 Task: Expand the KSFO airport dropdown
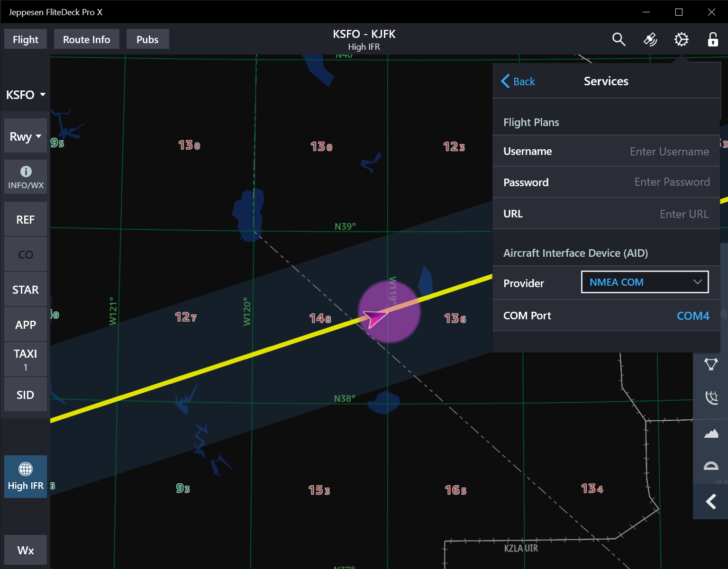(x=26, y=95)
